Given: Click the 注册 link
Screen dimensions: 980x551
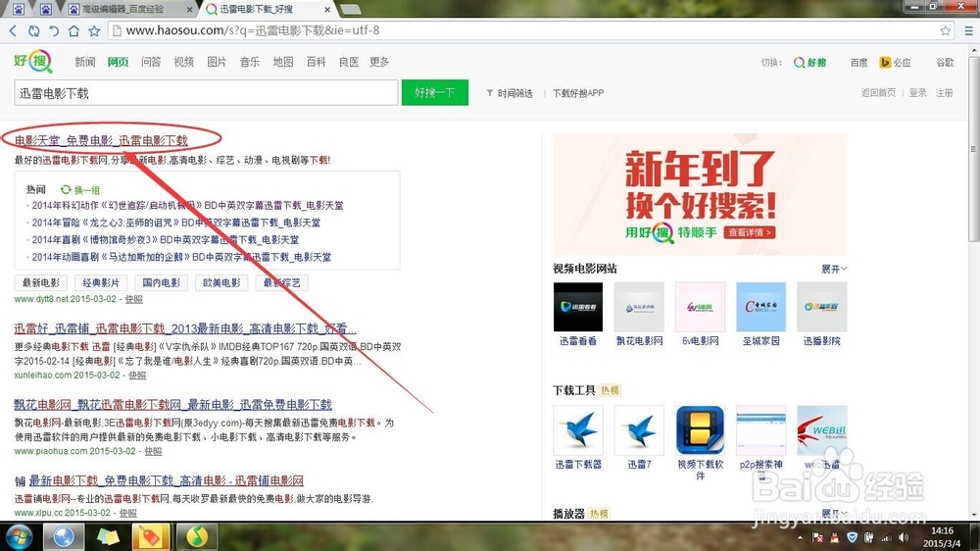Looking at the screenshot, I should click(945, 92).
